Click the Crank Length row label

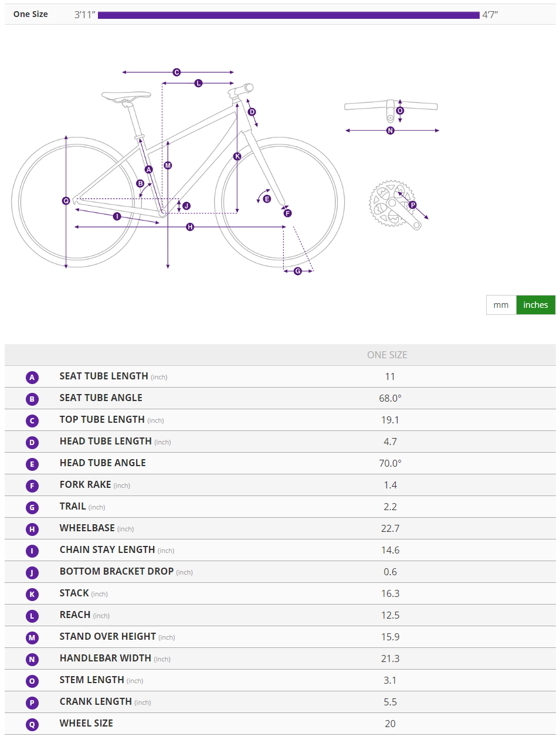(96, 701)
